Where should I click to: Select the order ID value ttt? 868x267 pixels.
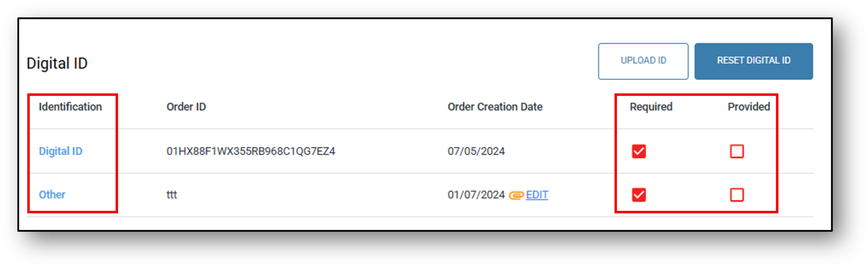172,195
